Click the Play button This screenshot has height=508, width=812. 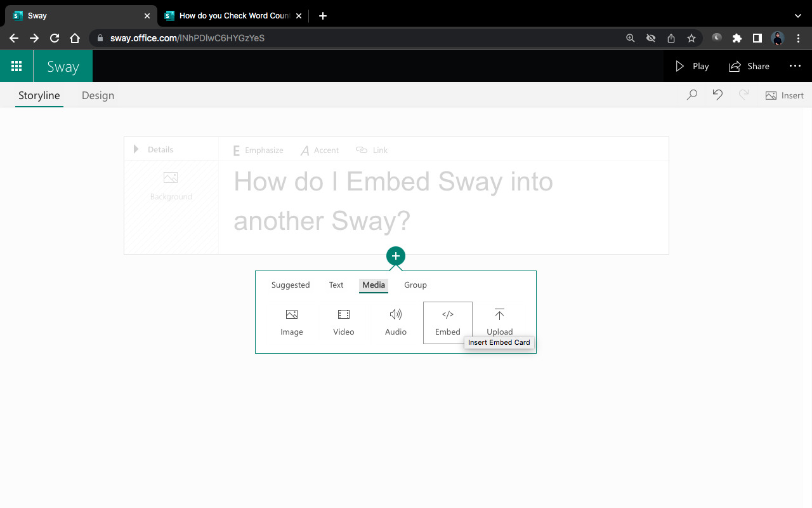pos(691,66)
